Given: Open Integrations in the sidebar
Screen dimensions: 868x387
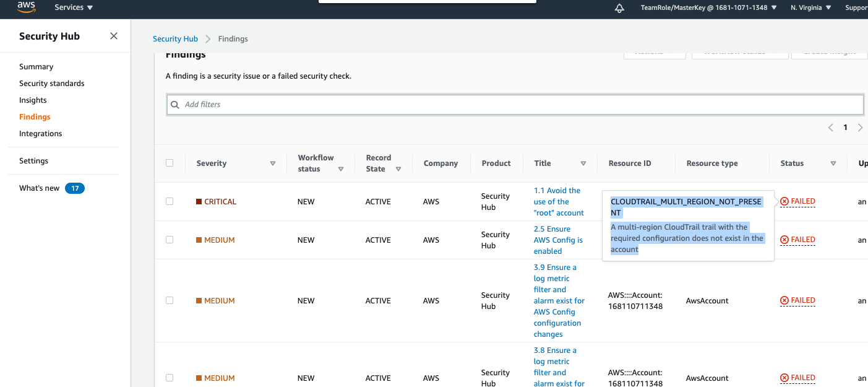Looking at the screenshot, I should click(41, 134).
